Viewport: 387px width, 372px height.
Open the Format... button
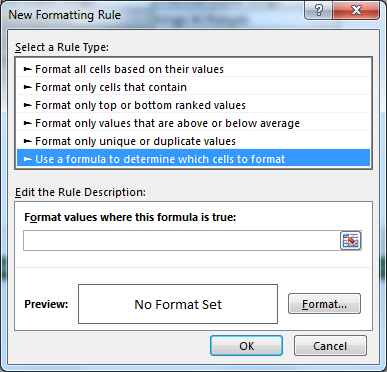[324, 304]
